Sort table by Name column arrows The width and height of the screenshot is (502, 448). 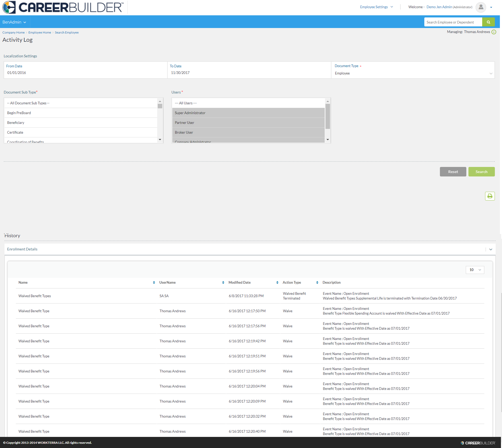(x=154, y=283)
